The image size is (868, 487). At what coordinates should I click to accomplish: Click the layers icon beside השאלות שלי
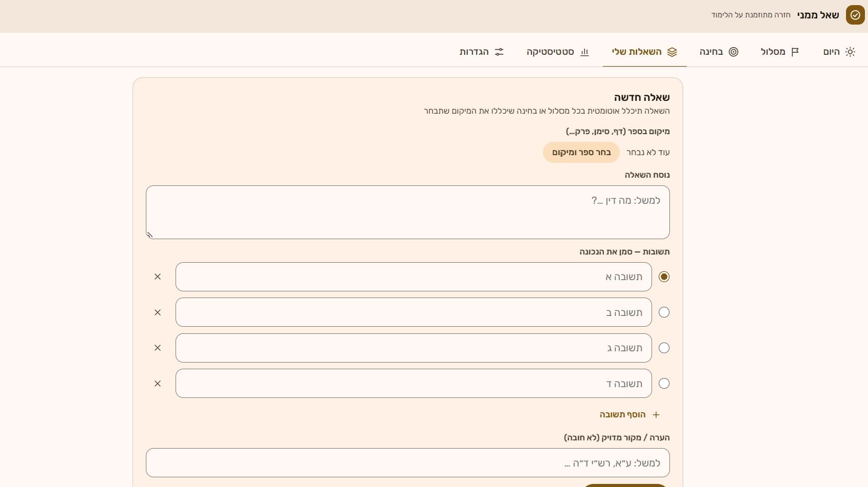pos(672,52)
